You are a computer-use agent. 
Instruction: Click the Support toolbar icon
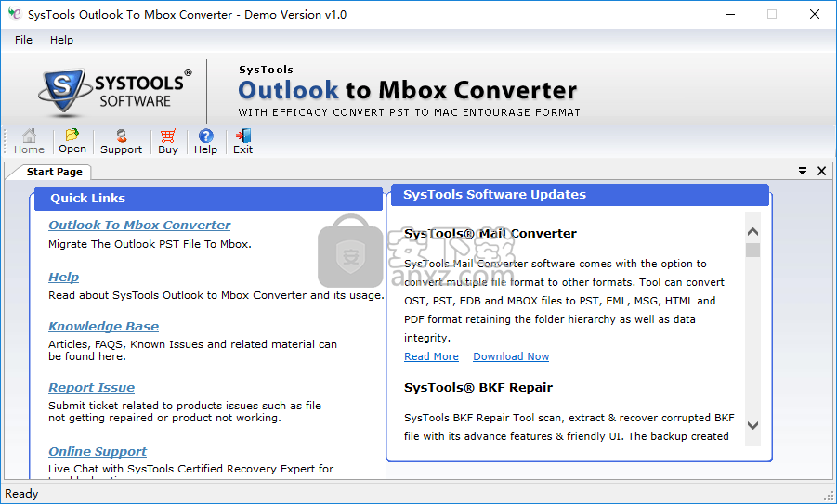[x=121, y=141]
